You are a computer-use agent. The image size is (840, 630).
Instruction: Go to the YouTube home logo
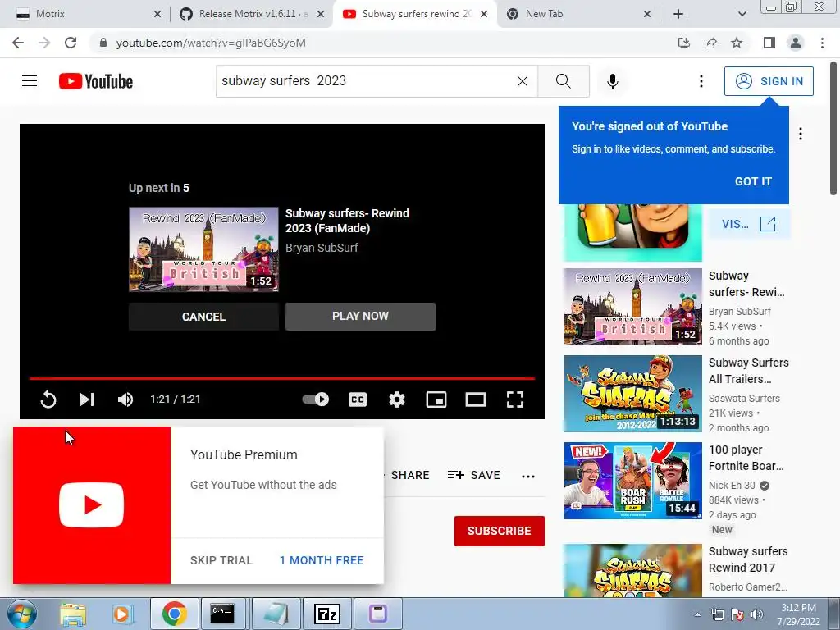click(x=96, y=81)
